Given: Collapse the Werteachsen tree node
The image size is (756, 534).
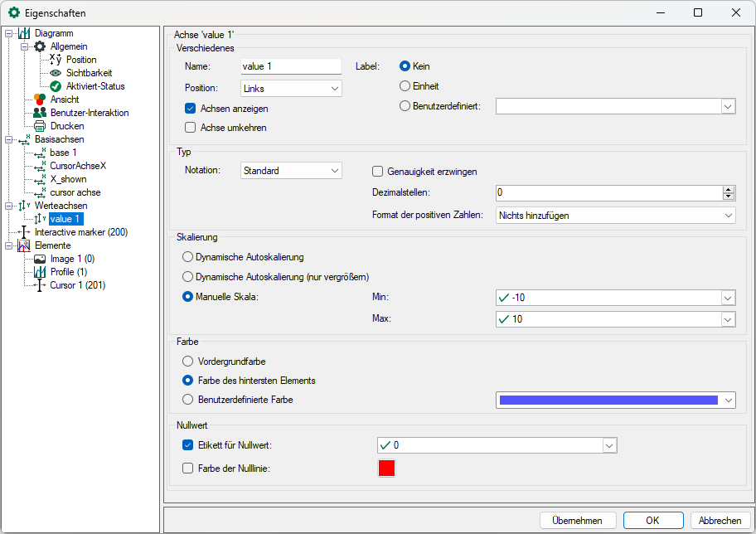Looking at the screenshot, I should (x=8, y=206).
